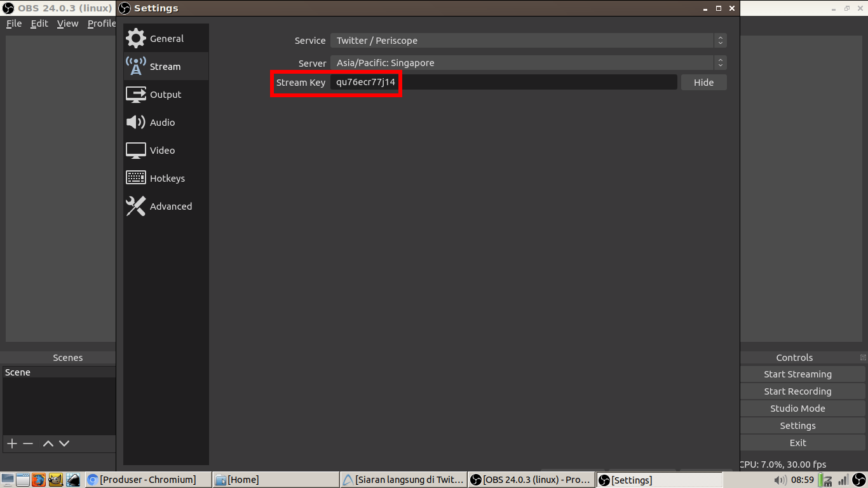This screenshot has height=488, width=868.
Task: Open the File menu in OBS main window
Action: click(14, 24)
